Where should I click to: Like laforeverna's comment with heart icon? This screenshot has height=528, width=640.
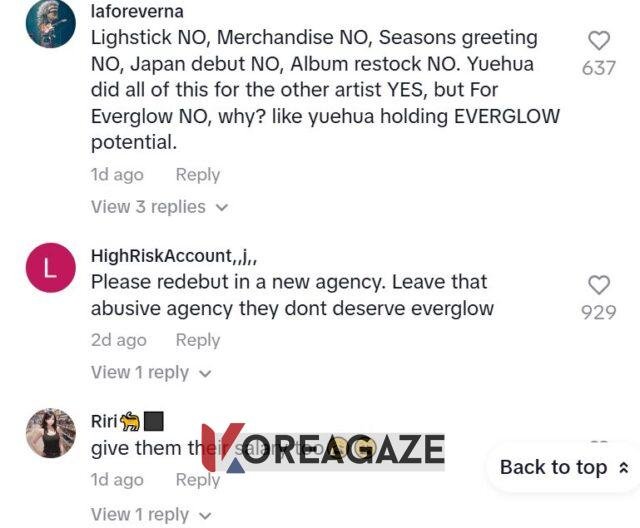coord(599,41)
